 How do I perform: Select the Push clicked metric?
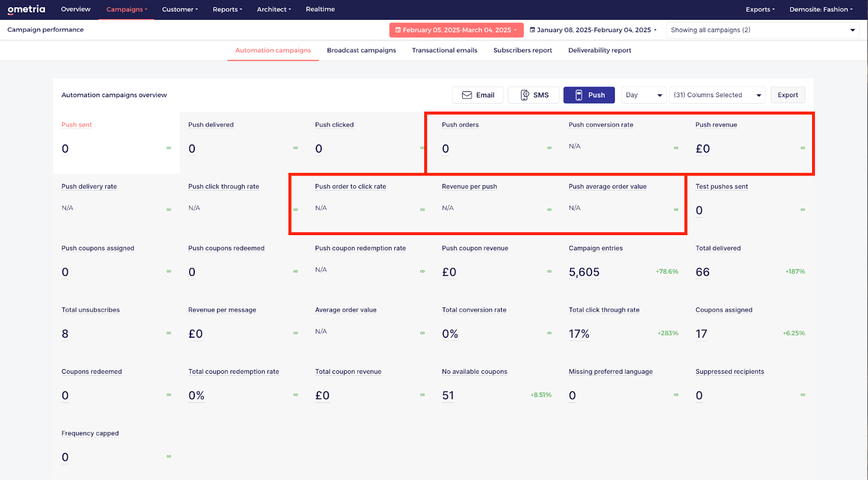[x=370, y=143]
